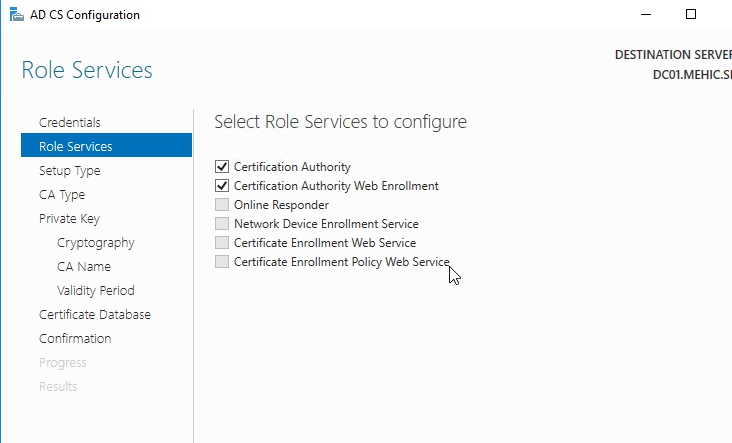Open the Credentials step in sidebar

(69, 122)
